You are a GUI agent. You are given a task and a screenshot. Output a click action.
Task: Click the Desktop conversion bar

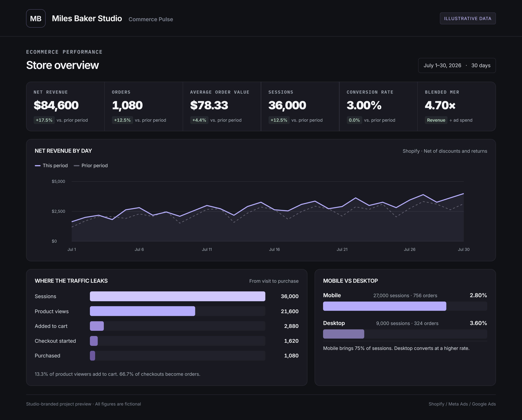click(344, 334)
